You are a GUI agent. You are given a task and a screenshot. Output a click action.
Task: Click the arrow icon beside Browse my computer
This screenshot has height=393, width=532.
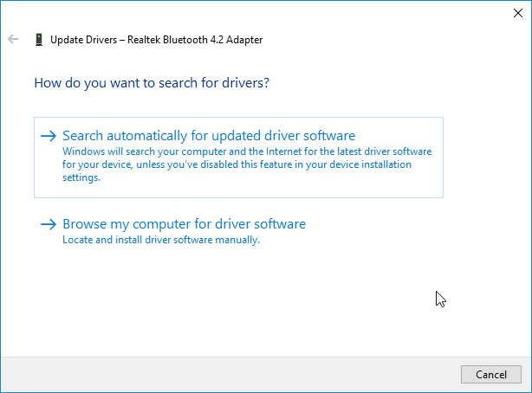click(x=49, y=224)
